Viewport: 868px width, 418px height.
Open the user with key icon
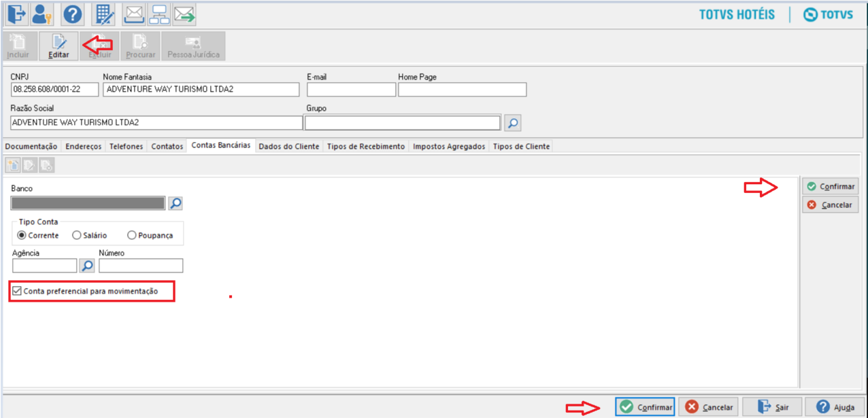(43, 14)
